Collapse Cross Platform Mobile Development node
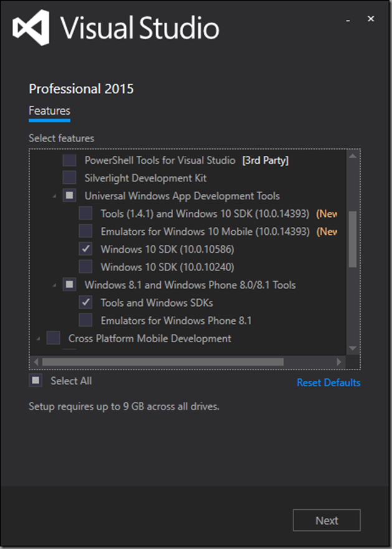This screenshot has width=392, height=549. [37, 339]
